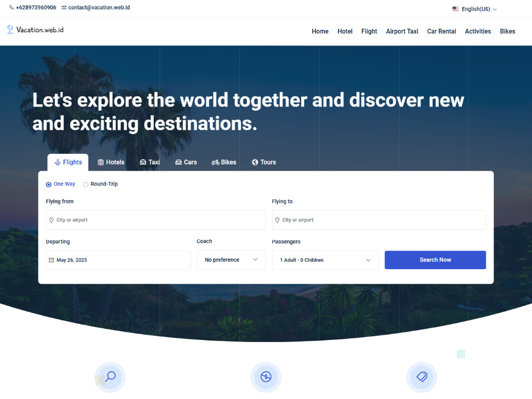Viewport: 532px width, 399px height.
Task: Click the +628973960906 phone link
Action: click(36, 7)
